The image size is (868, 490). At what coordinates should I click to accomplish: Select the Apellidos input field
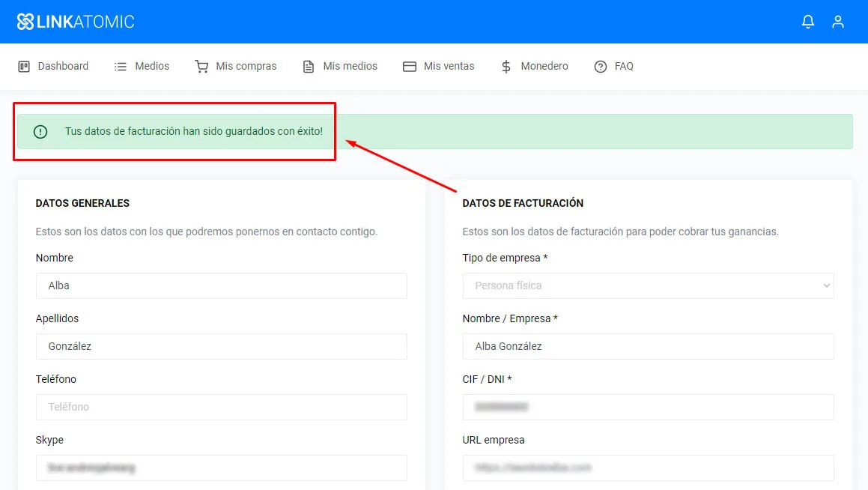[x=221, y=346]
